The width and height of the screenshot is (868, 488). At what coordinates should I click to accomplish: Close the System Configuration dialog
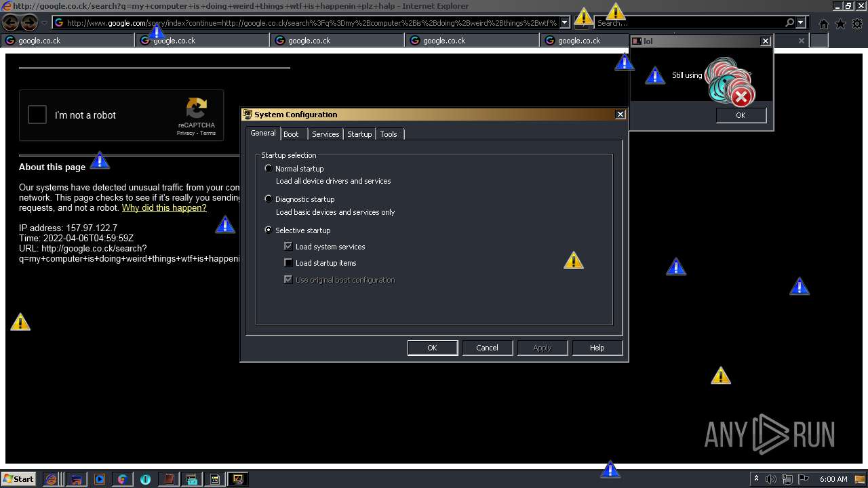pyautogui.click(x=620, y=115)
